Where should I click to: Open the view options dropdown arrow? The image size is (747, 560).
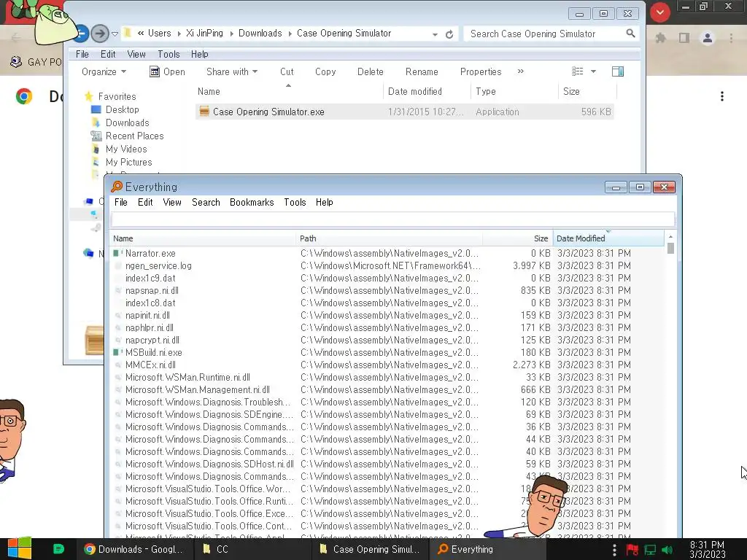[594, 71]
